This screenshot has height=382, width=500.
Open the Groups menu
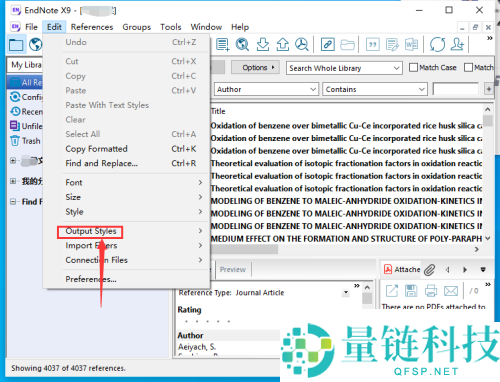(137, 27)
